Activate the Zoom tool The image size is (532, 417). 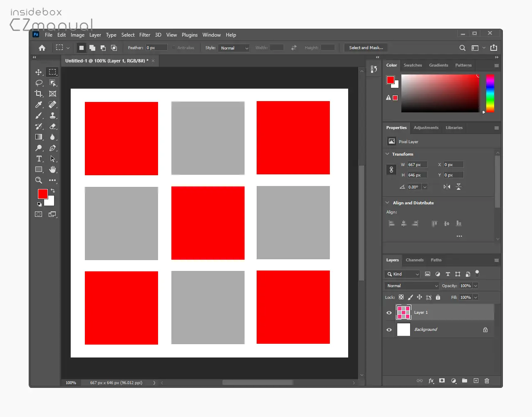(39, 180)
